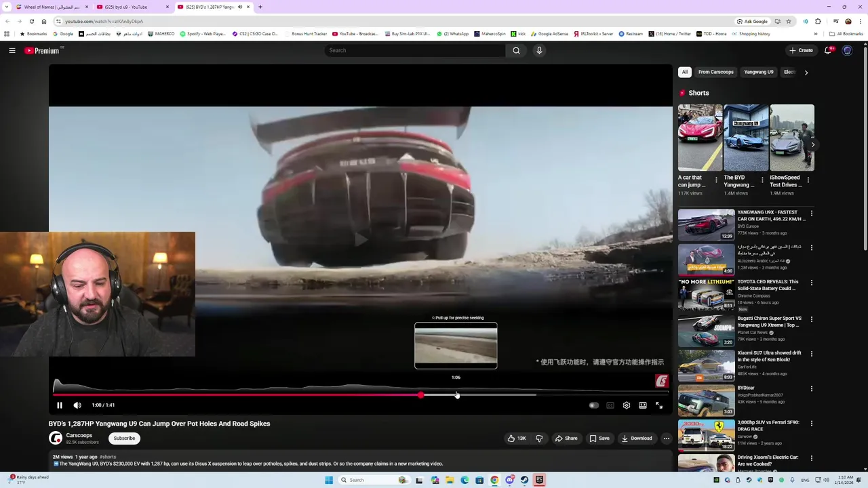Open options for Xiaomi SU7 Ultra video

pyautogui.click(x=811, y=354)
